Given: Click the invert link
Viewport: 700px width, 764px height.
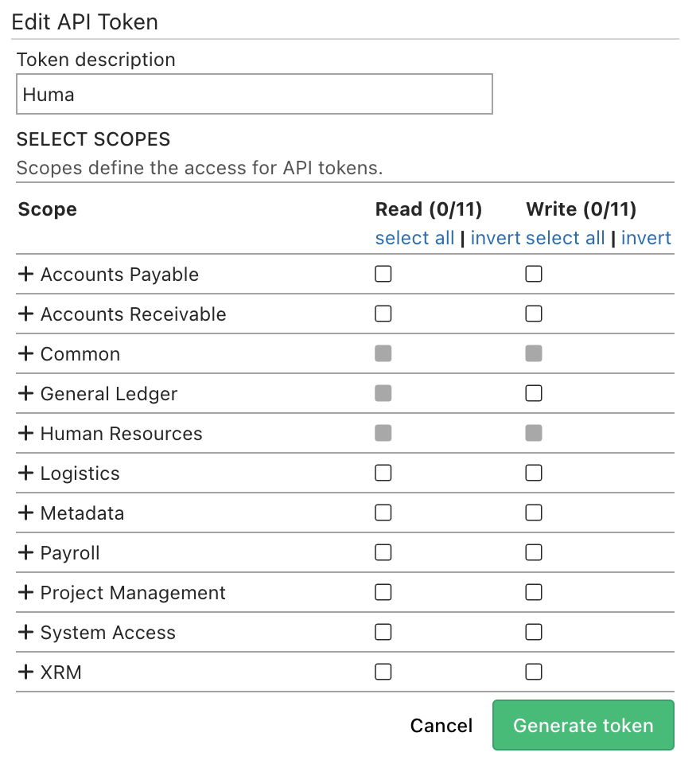Looking at the screenshot, I should coord(646,238).
